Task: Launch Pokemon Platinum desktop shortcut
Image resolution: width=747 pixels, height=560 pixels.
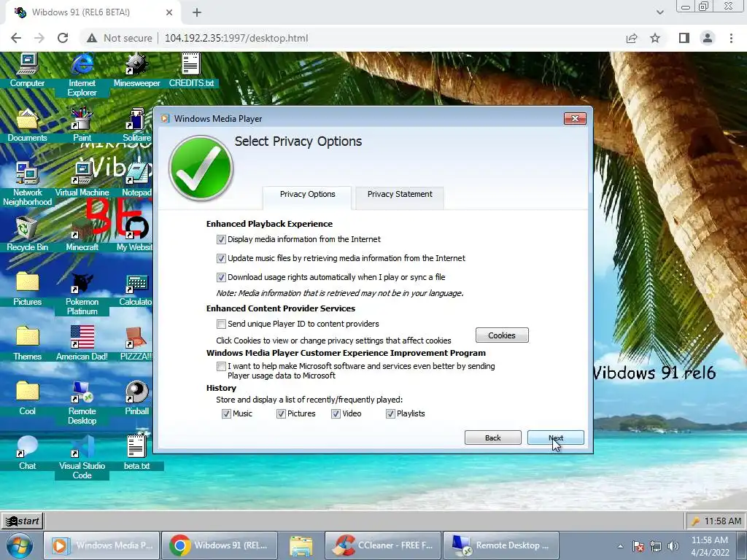Action: 82,294
